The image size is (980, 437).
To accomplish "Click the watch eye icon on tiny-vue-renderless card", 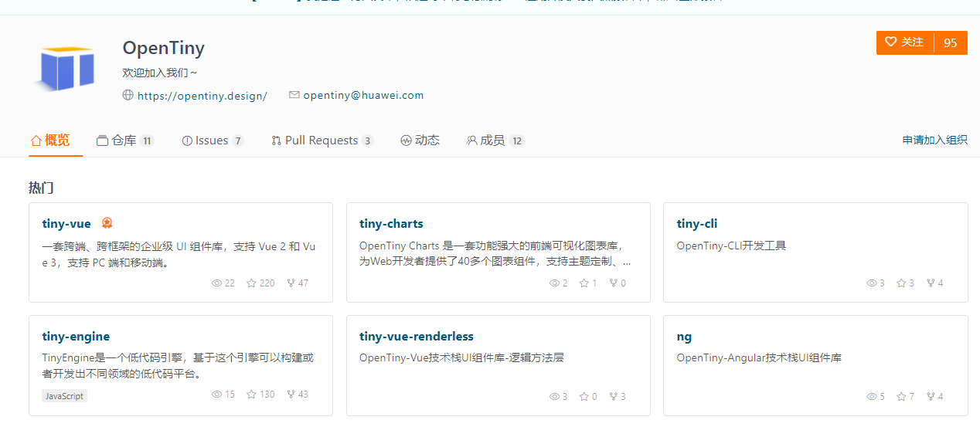I will click(554, 397).
